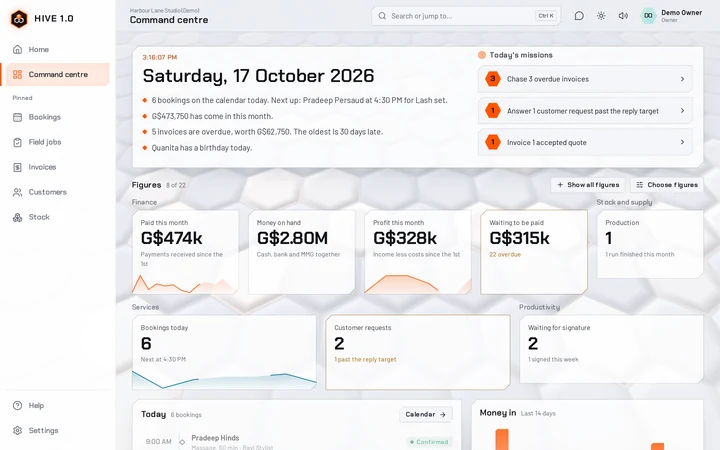The height and width of the screenshot is (450, 720).
Task: Click the Stock boxes icon
Action: coord(17,217)
